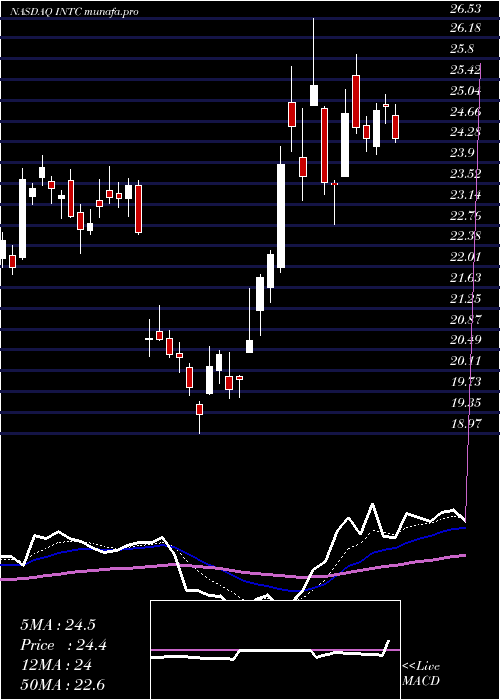Select the 24.28 price axis label
500x700 pixels.
(x=465, y=132)
